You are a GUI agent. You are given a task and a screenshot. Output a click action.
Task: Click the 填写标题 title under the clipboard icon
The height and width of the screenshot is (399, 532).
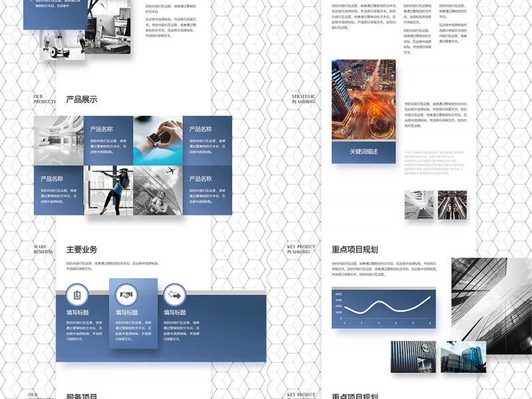pos(77,313)
